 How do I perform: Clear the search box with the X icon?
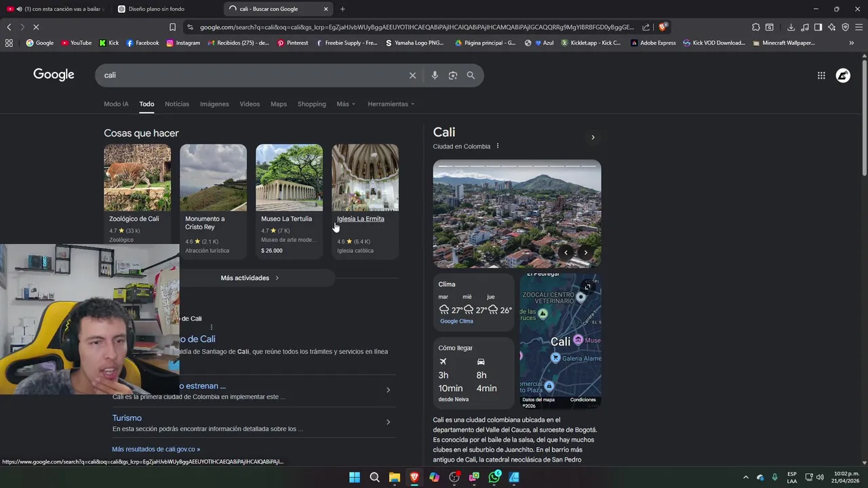pos(412,75)
